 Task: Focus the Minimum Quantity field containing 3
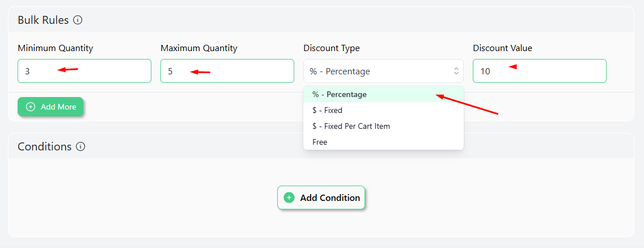84,71
